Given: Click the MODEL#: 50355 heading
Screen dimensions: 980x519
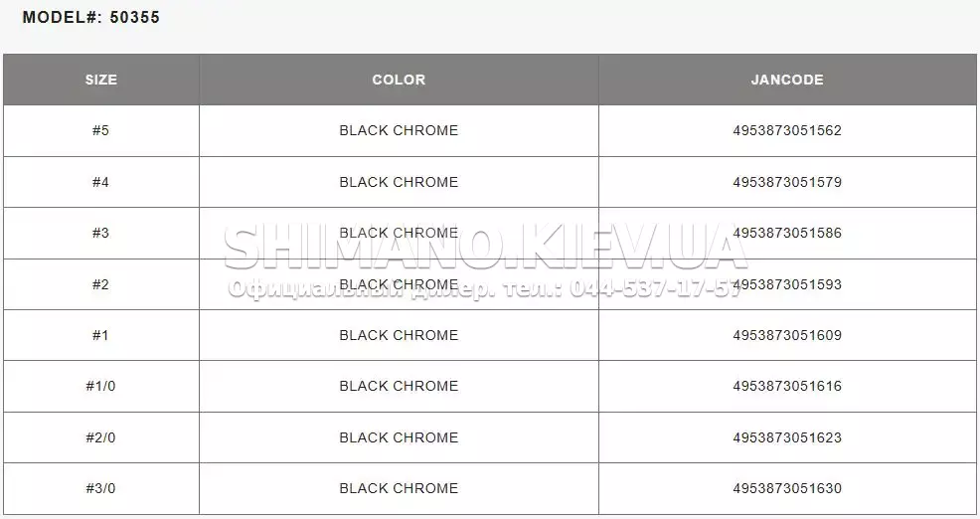Looking at the screenshot, I should click(91, 18).
